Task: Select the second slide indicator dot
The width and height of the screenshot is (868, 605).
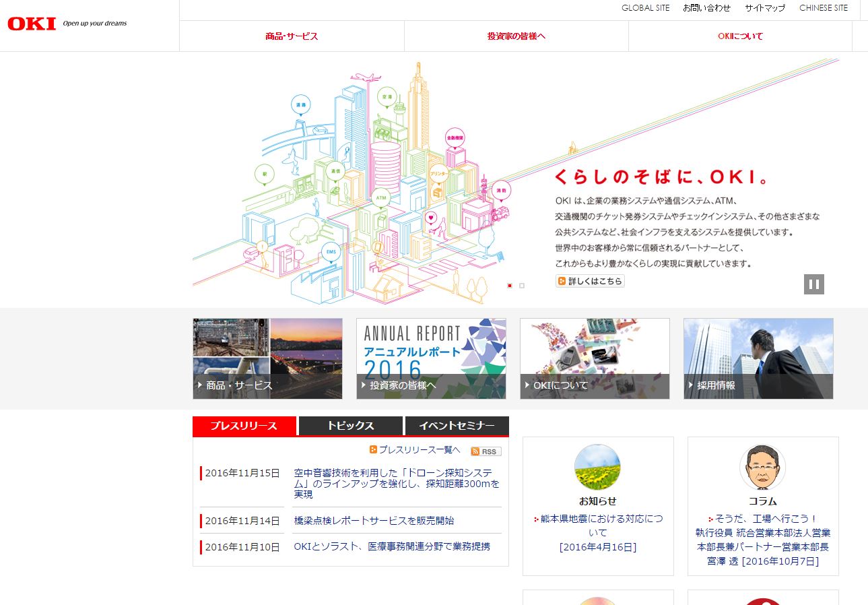Action: (522, 286)
